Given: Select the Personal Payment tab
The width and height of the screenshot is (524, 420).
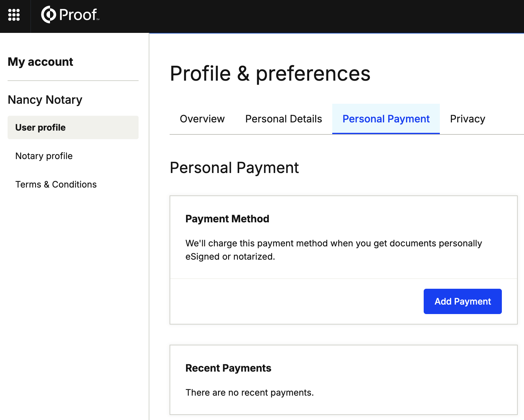Looking at the screenshot, I should point(386,119).
